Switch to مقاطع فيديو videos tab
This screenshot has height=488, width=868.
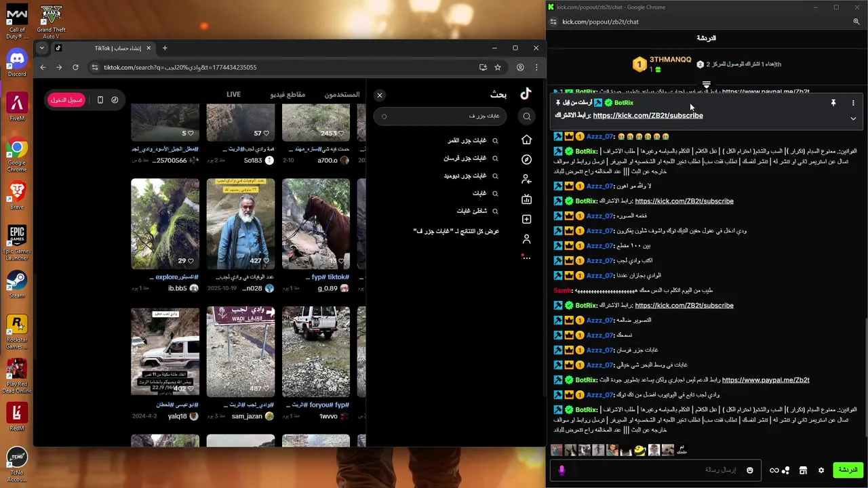tap(288, 94)
